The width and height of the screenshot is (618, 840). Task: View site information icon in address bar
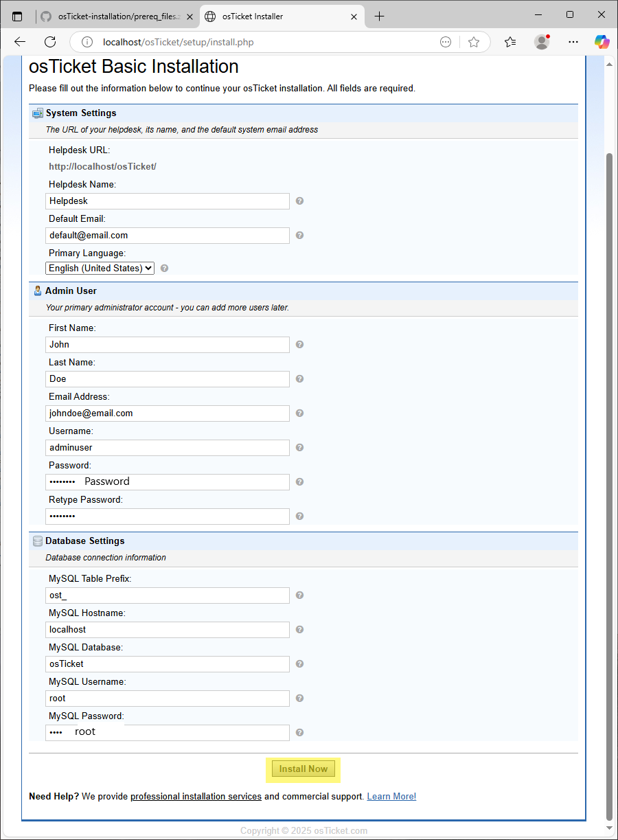click(87, 42)
